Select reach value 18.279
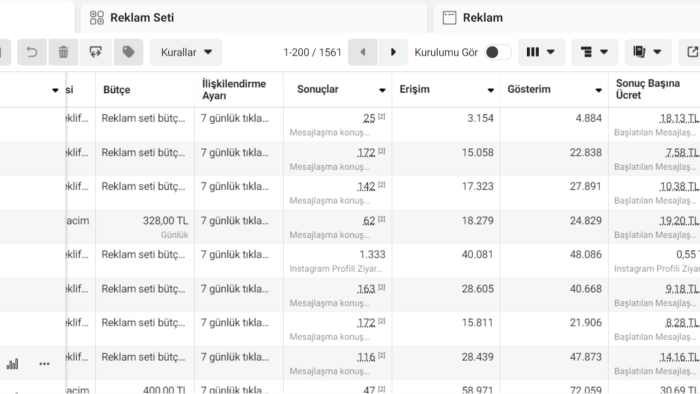700x394 pixels. click(478, 221)
